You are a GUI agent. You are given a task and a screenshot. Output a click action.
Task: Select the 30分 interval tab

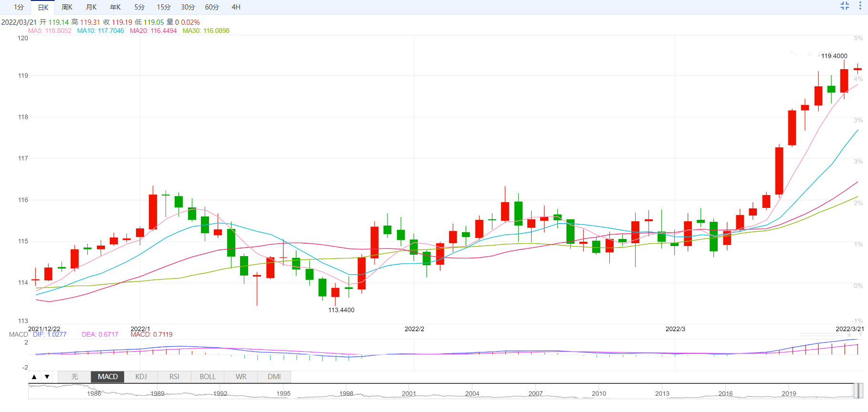(188, 7)
